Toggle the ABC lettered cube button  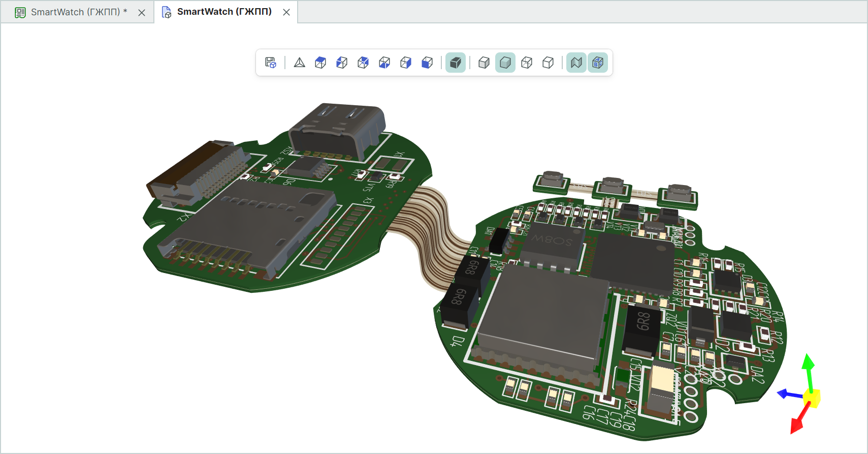point(598,63)
